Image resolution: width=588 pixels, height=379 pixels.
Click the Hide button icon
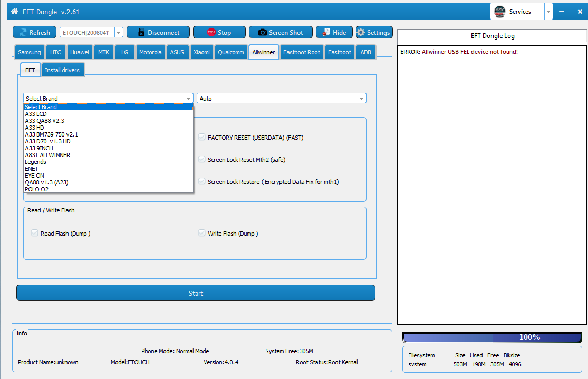pos(326,32)
